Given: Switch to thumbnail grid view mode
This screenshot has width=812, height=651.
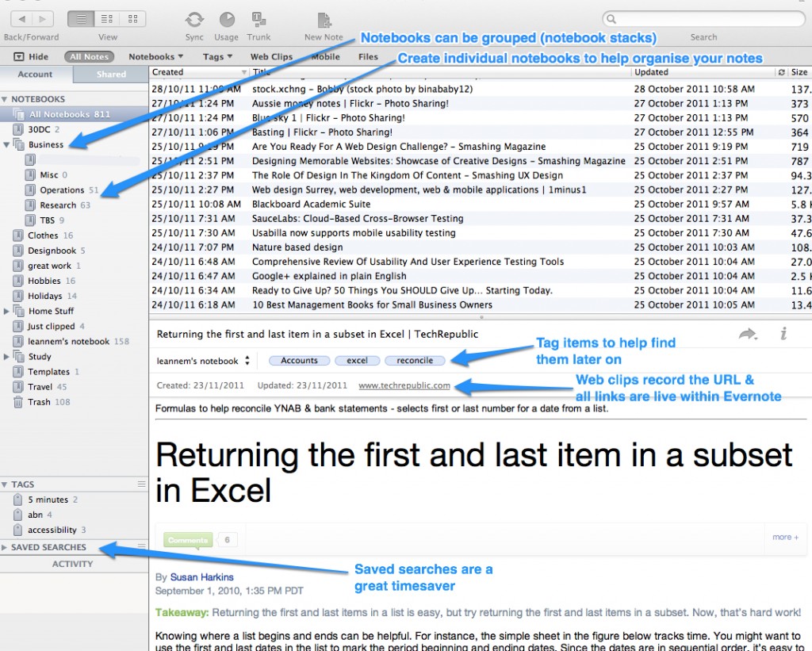Looking at the screenshot, I should (x=132, y=19).
